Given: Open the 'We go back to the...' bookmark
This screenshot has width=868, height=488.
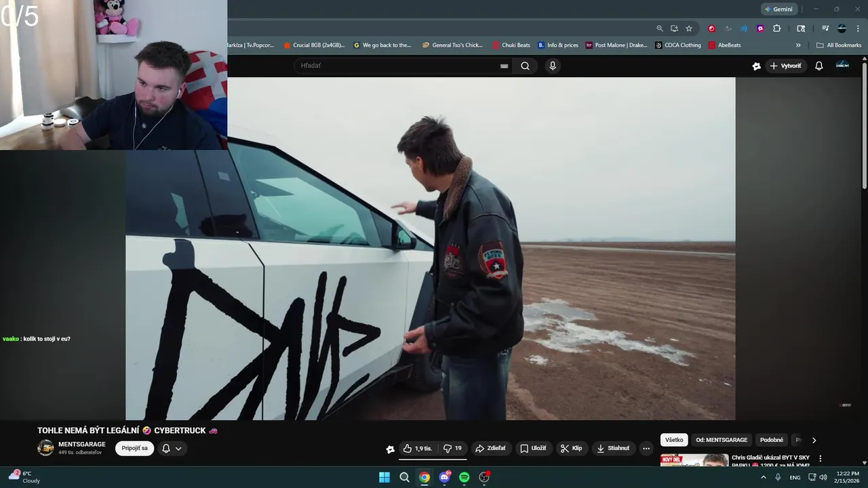Looking at the screenshot, I should click(x=382, y=45).
